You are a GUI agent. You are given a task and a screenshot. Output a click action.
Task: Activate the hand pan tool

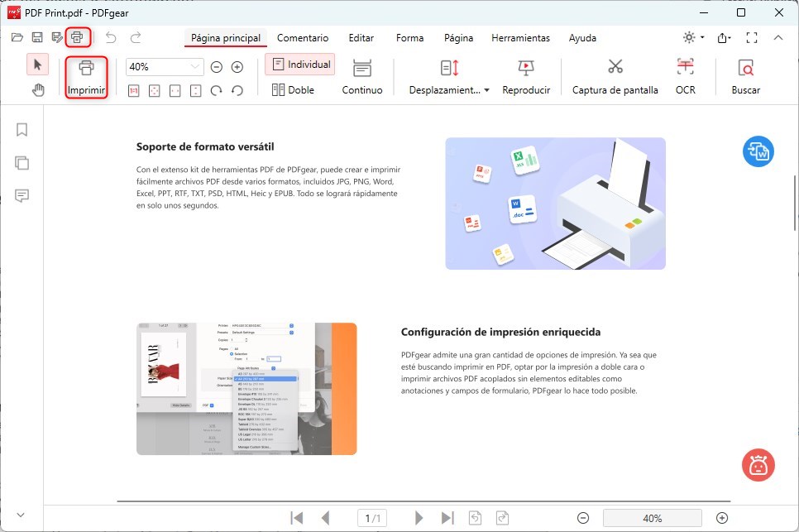tap(38, 90)
